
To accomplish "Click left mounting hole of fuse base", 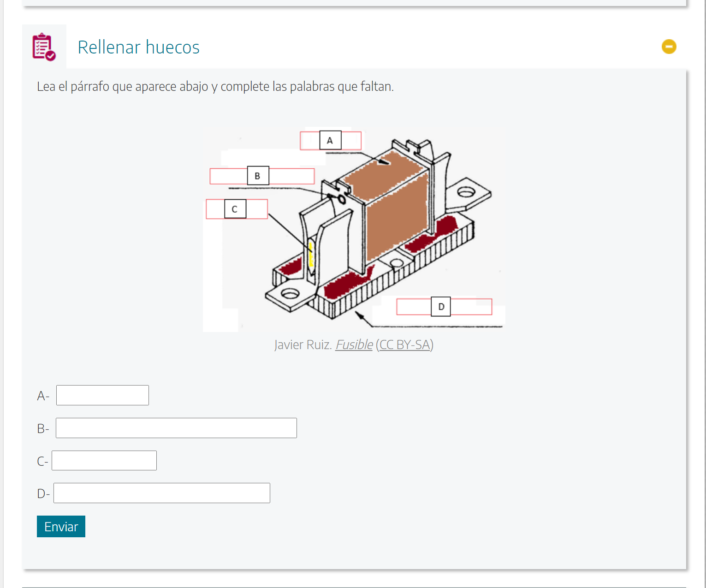I will coord(290,294).
